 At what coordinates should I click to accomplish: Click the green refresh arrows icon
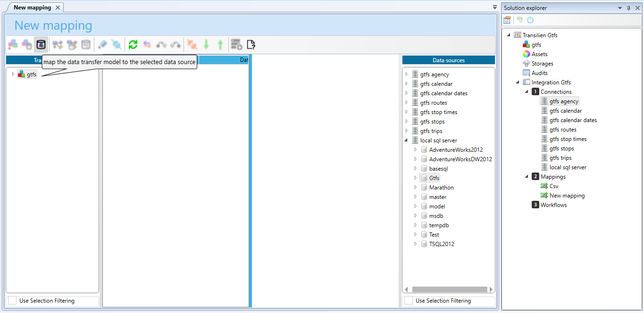(133, 44)
